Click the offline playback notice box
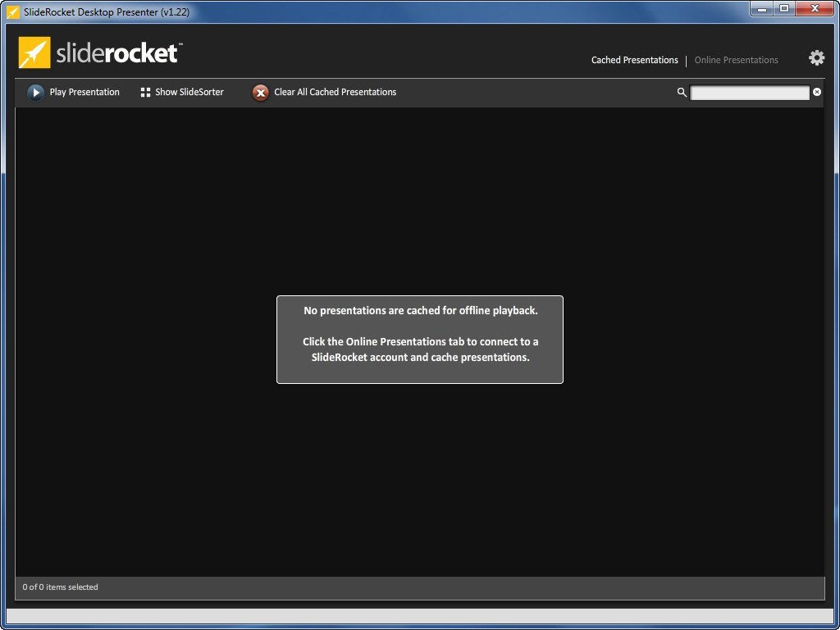840x630 pixels. tap(419, 339)
